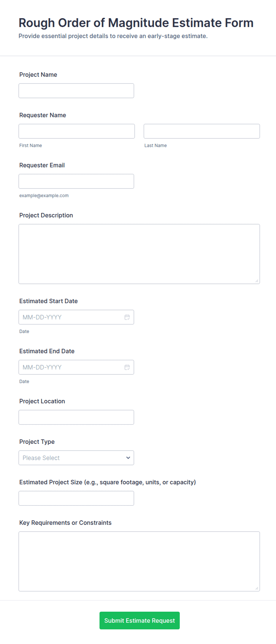Open calendar picker for Estimated End Date
The height and width of the screenshot is (644, 276).
coord(127,367)
